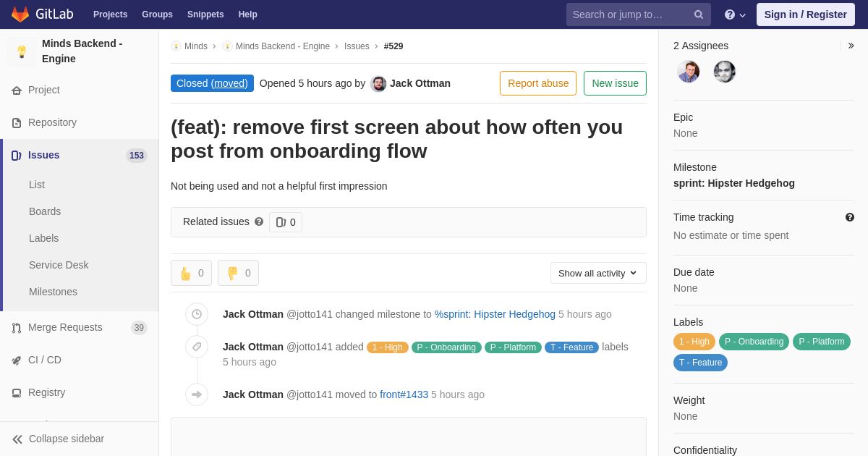Click the Issues icon in sidebar
Screen dimensions: 868x456
point(17,156)
